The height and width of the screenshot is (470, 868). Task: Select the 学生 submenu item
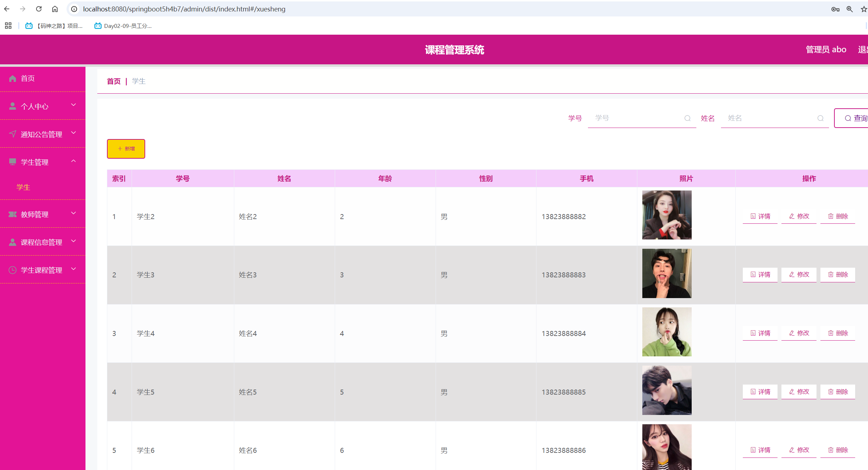(x=23, y=187)
